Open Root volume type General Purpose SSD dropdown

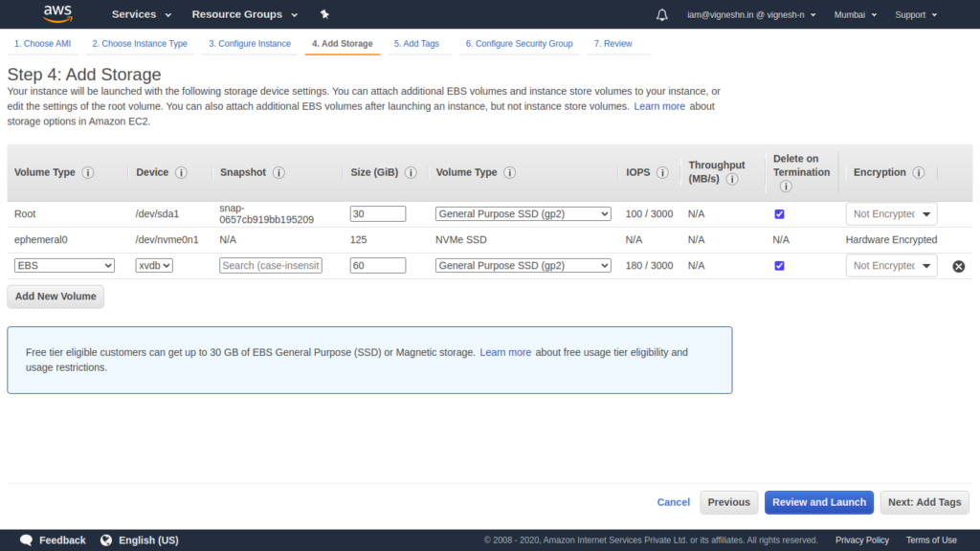pos(523,213)
